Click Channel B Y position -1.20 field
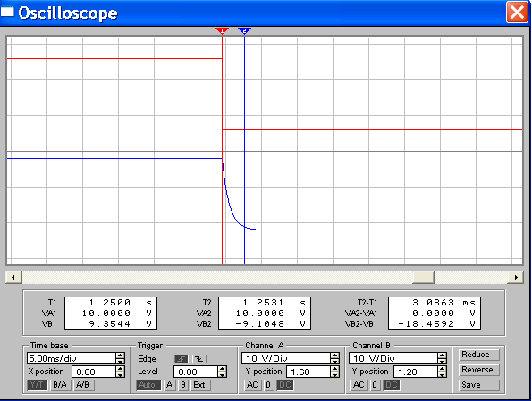This screenshot has height=401, width=532. point(416,372)
